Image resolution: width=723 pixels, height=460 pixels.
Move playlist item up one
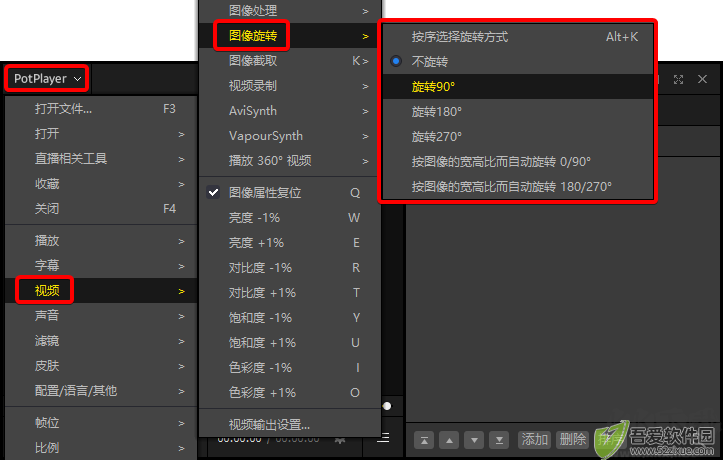pos(449,440)
